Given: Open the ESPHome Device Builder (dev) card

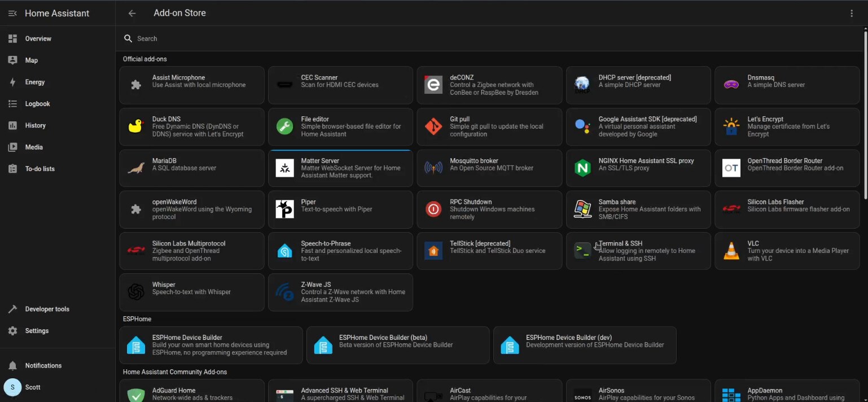Looking at the screenshot, I should (x=585, y=345).
